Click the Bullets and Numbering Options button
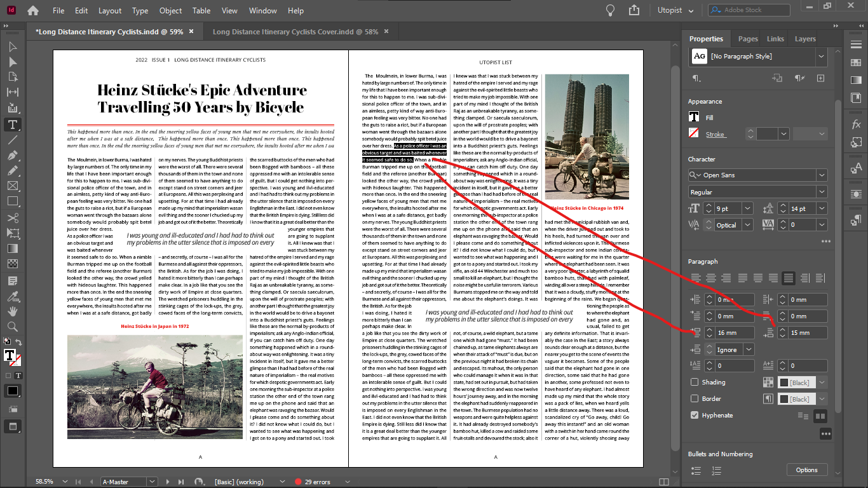The height and width of the screenshot is (488, 868). click(x=807, y=470)
